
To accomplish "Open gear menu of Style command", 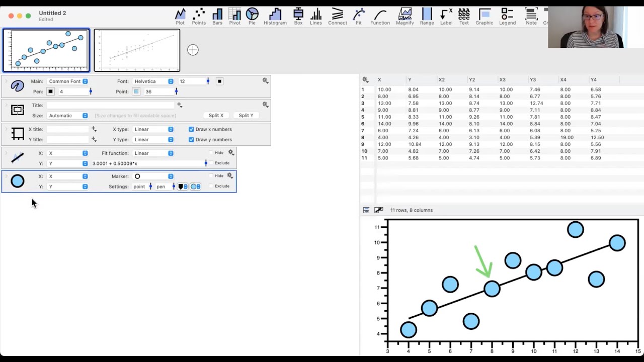I will 265,80.
